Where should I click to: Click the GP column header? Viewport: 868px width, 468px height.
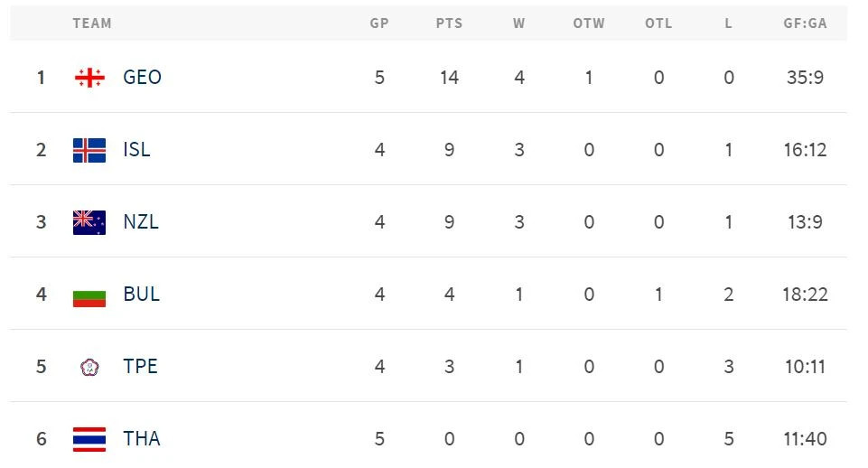click(x=379, y=23)
